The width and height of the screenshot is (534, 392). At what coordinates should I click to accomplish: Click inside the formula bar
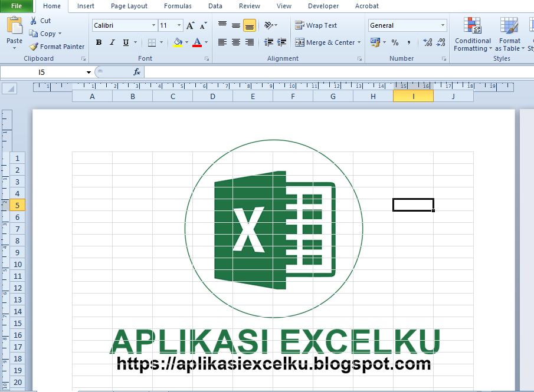click(x=339, y=72)
